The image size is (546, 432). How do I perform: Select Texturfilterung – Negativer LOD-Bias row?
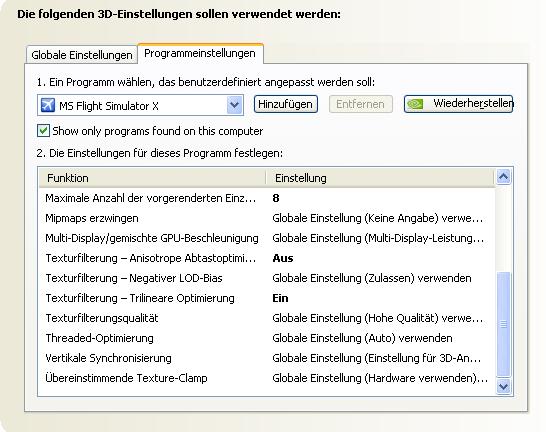(x=267, y=278)
